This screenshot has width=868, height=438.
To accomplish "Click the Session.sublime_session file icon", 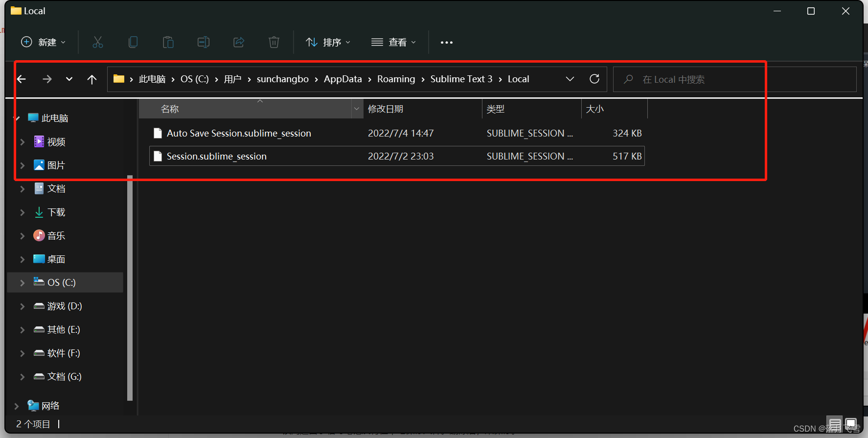I will [158, 156].
